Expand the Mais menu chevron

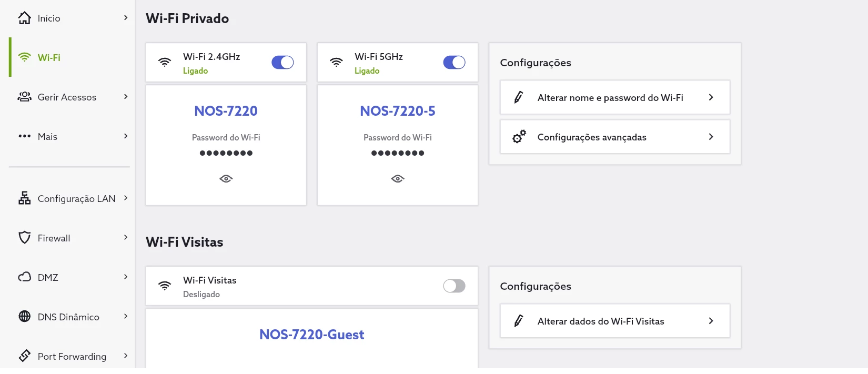coord(126,136)
